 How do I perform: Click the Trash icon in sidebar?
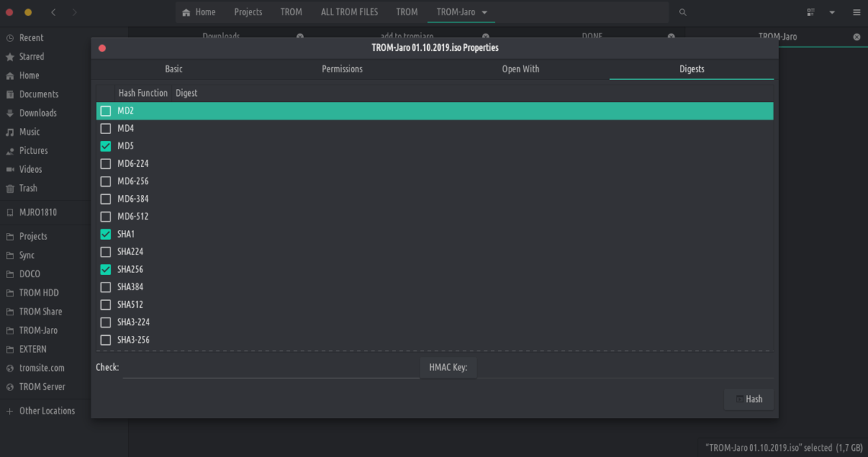(x=10, y=188)
